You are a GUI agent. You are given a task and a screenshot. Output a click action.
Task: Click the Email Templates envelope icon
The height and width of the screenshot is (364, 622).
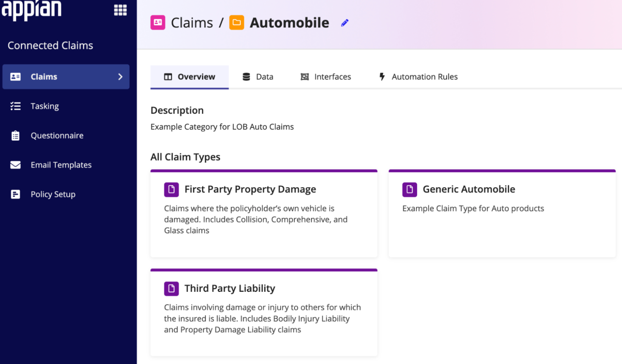point(15,165)
